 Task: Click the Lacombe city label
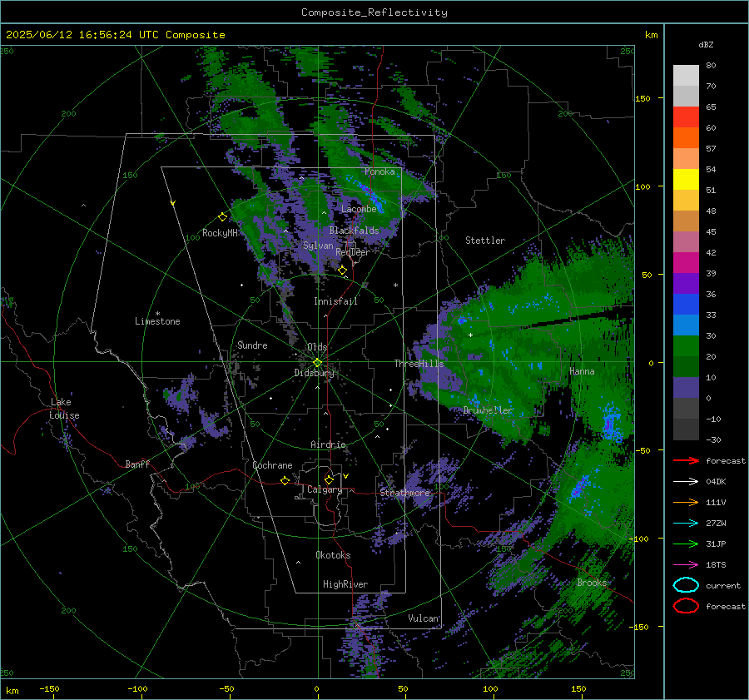point(359,209)
